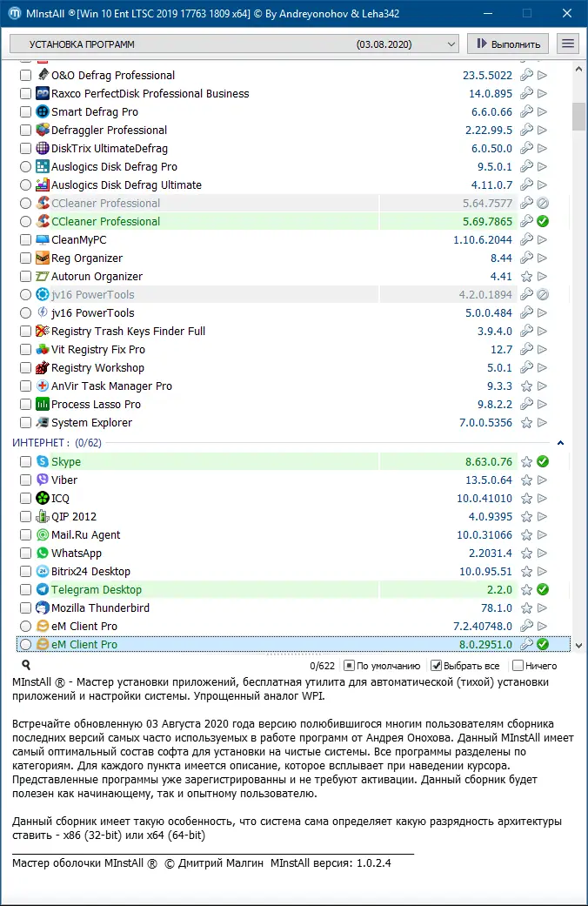The image size is (588, 906).
Task: Select the highlighted eM Client Pro 8.0.2951.0 row
Action: [x=293, y=644]
